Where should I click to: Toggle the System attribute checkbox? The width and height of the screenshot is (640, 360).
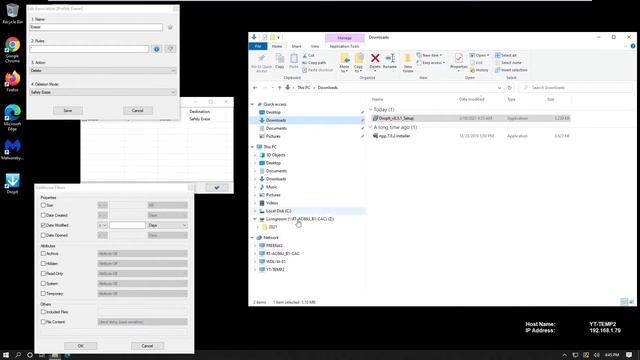tap(43, 283)
